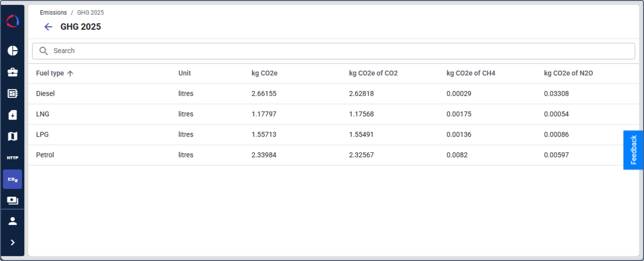
Task: Open the pie chart dashboard icon
Action: point(13,51)
